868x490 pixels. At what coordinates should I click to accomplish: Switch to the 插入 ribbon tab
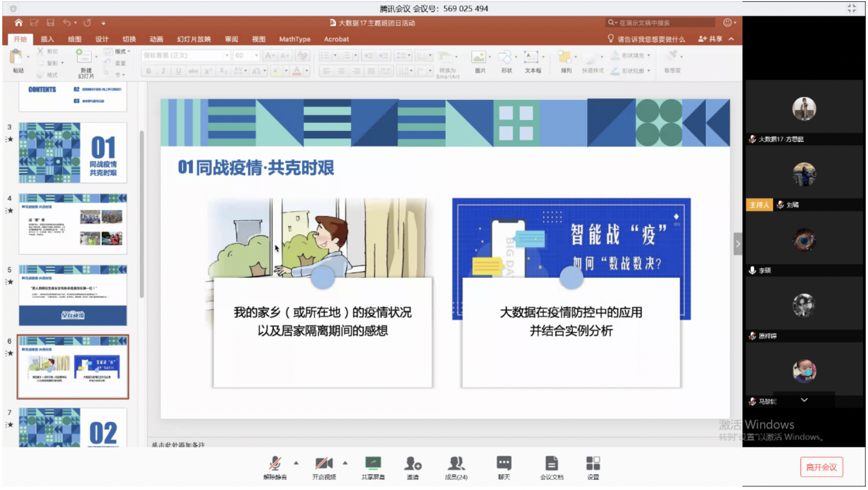coord(47,39)
